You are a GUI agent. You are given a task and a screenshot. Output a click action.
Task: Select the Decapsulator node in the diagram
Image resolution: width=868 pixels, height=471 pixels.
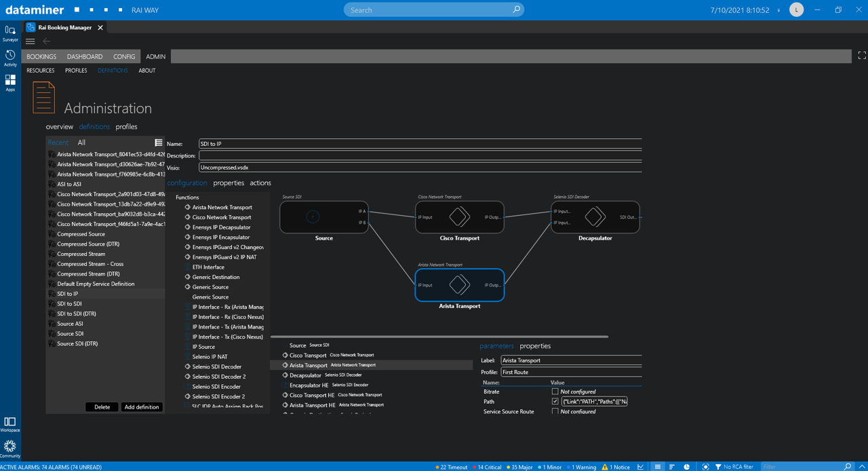click(595, 217)
